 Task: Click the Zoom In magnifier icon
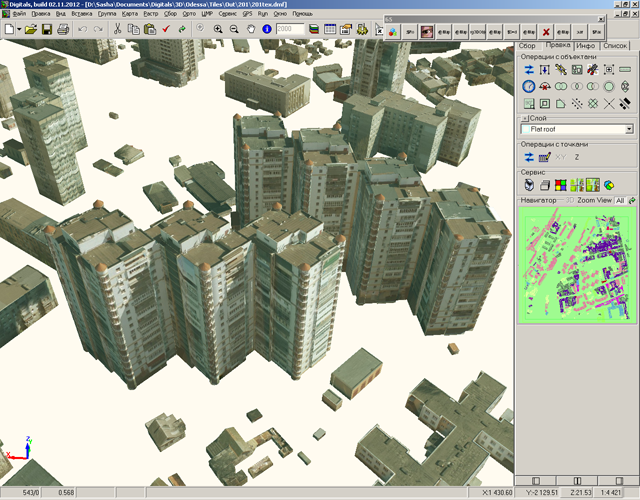tap(216, 30)
